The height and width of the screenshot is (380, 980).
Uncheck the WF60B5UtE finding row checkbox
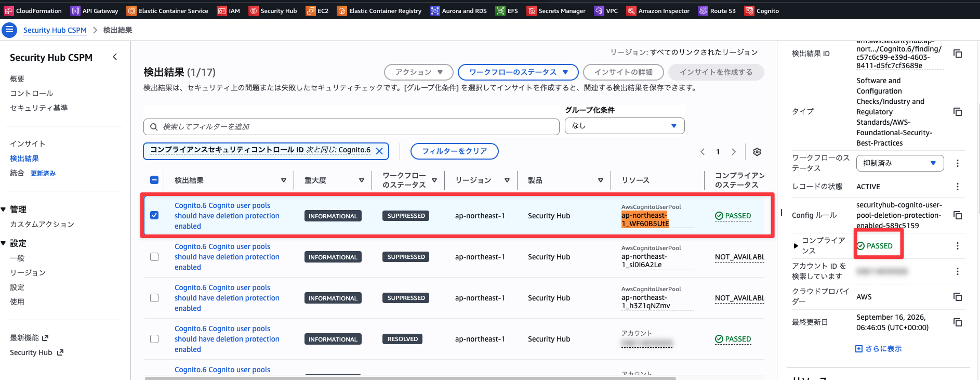tap(154, 215)
